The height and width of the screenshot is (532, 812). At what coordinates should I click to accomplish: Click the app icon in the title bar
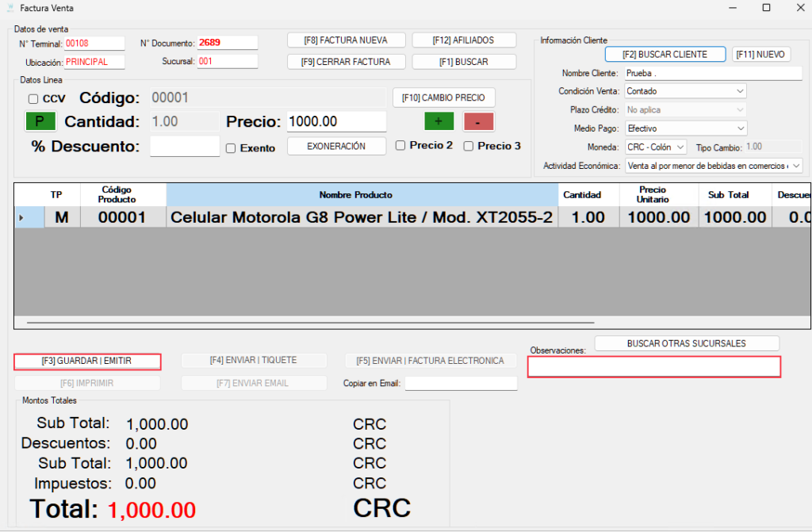10,8
